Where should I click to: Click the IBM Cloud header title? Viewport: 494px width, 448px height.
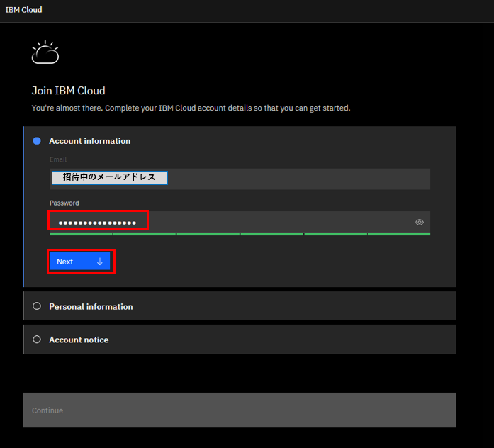(x=23, y=10)
